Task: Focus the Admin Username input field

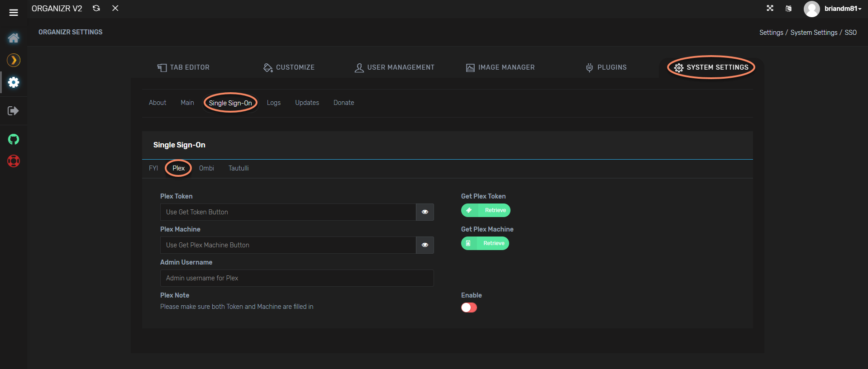Action: (x=297, y=278)
